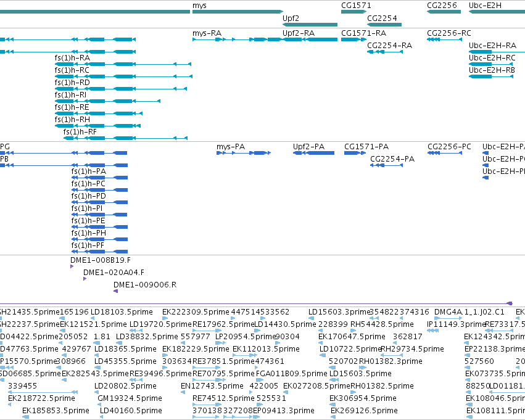Click the fs(1)h-RE transcript label
Image resolution: width=525 pixels, height=420 pixels.
72,107
